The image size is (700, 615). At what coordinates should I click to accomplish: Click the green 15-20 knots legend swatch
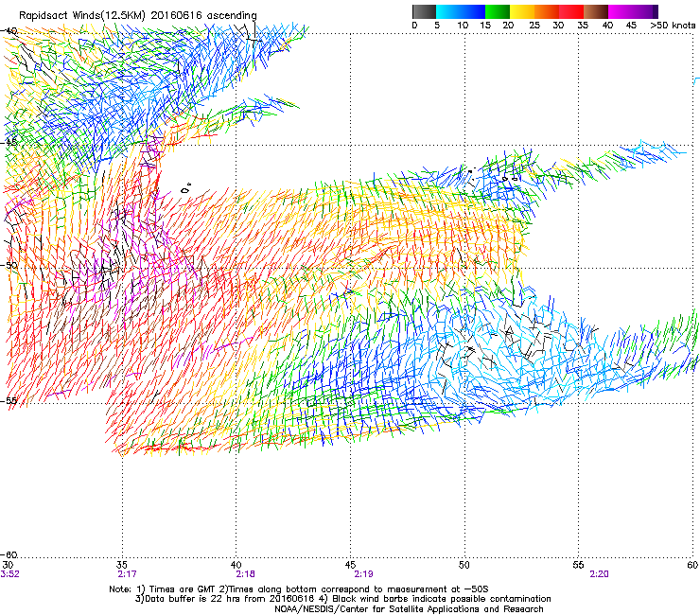tap(498, 11)
